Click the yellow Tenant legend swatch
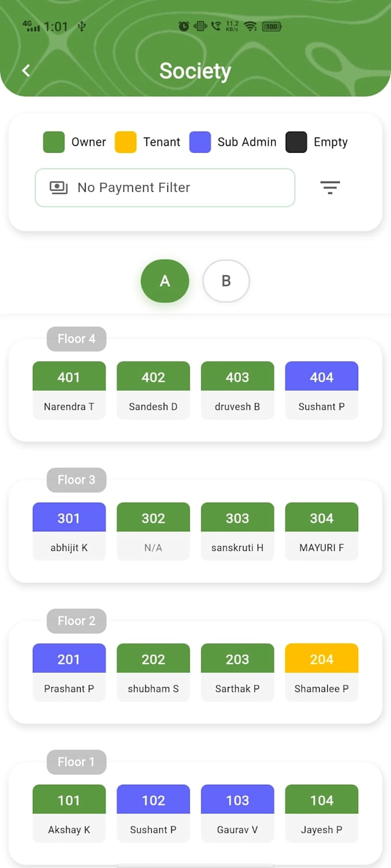The image size is (391, 868). pyautogui.click(x=125, y=142)
